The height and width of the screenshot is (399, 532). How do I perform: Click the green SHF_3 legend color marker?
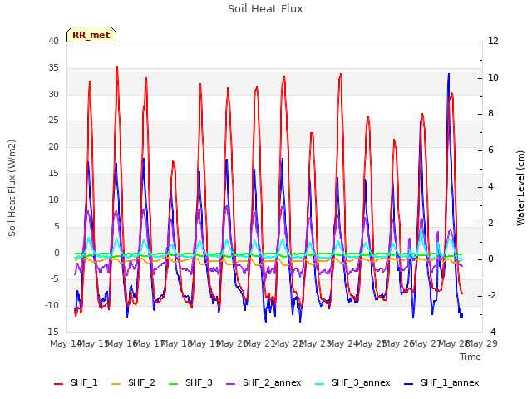click(174, 384)
